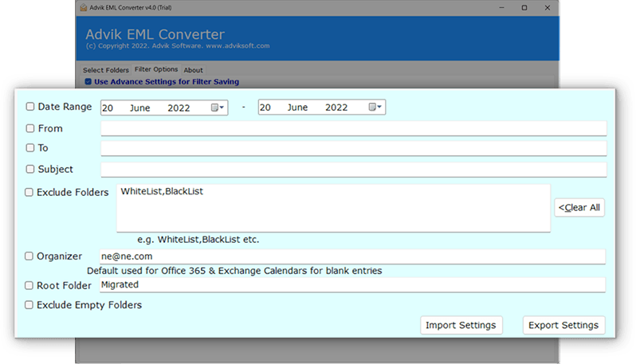Click the Subject text field
Screen dimensions: 636x364
point(354,170)
